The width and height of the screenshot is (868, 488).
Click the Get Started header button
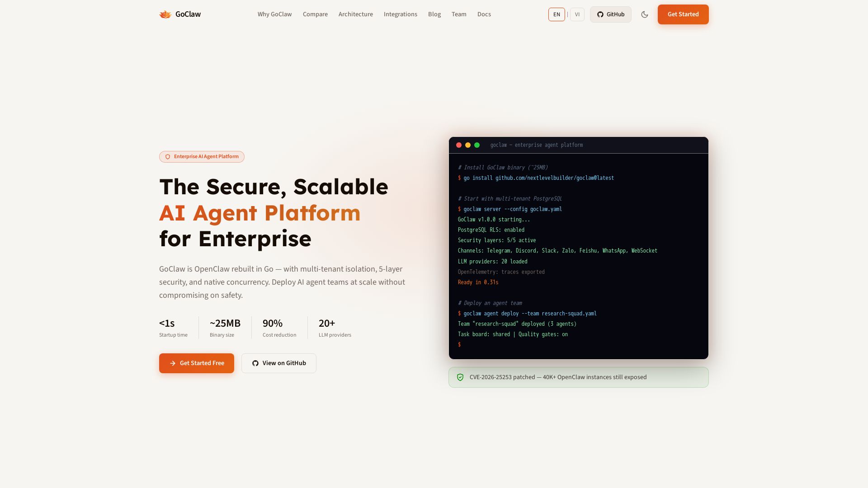tap(683, 14)
